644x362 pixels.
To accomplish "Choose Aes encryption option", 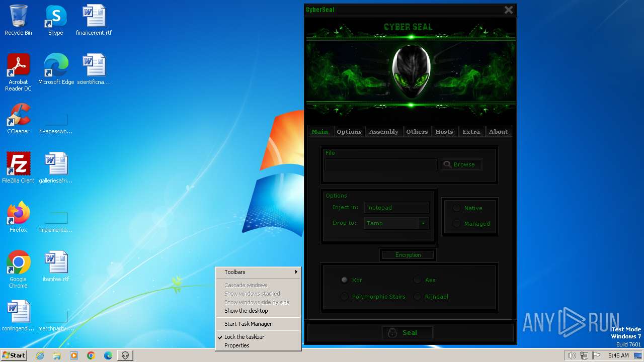I will [418, 280].
